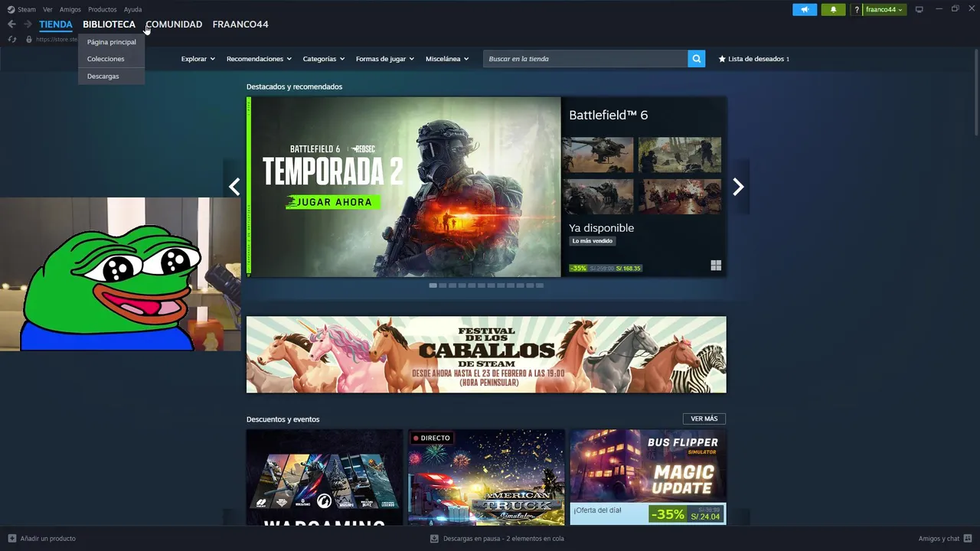Click the store URL address text

[x=57, y=39]
